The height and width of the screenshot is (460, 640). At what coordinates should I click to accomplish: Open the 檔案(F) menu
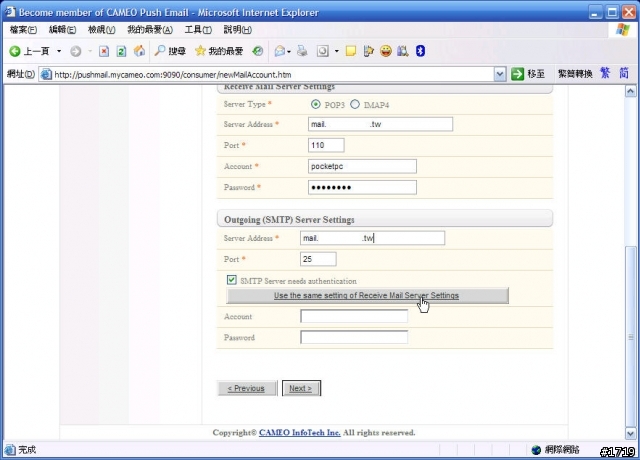point(23,29)
